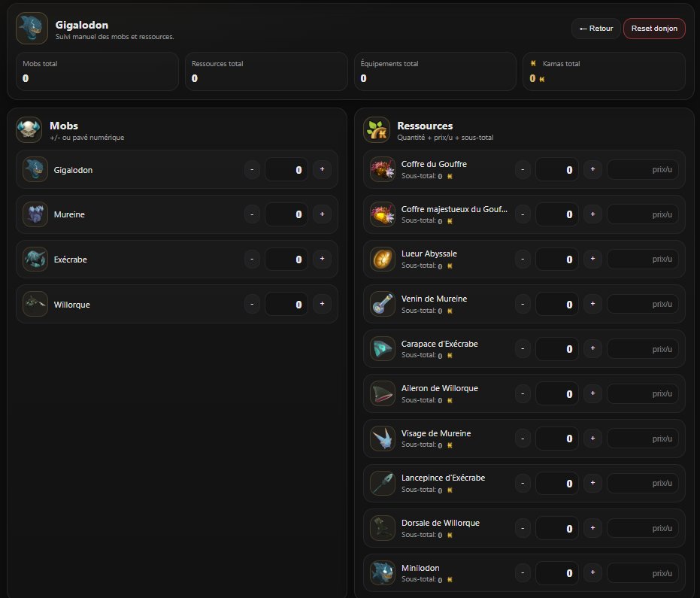The height and width of the screenshot is (598, 700).
Task: Click 'Suivi manuel des mobs et ressources.' subtitle
Action: pos(115,37)
